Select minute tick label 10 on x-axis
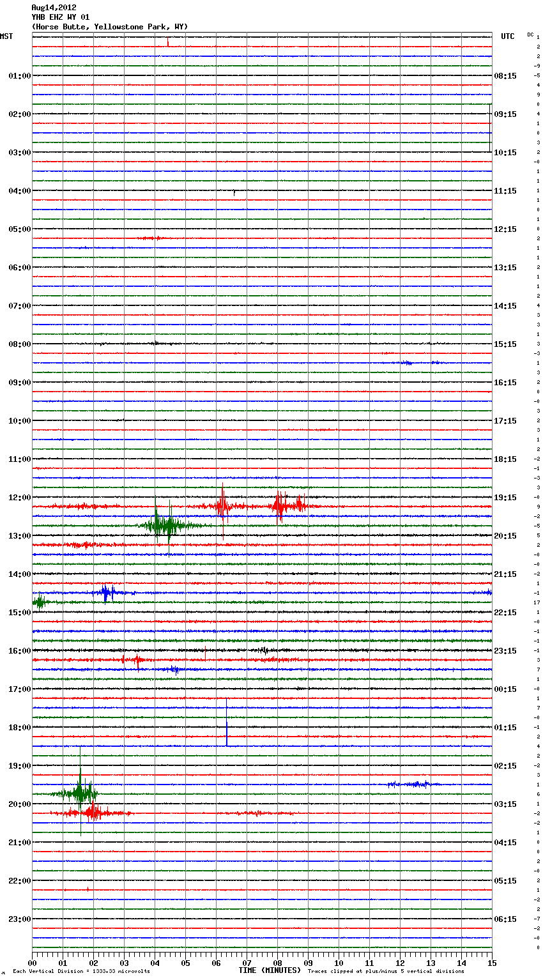The image size is (543, 980). click(x=339, y=963)
